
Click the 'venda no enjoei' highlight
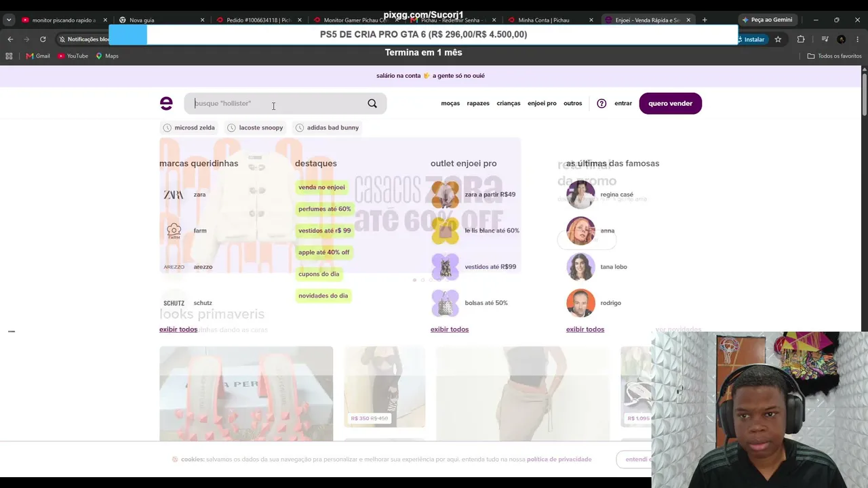(321, 187)
